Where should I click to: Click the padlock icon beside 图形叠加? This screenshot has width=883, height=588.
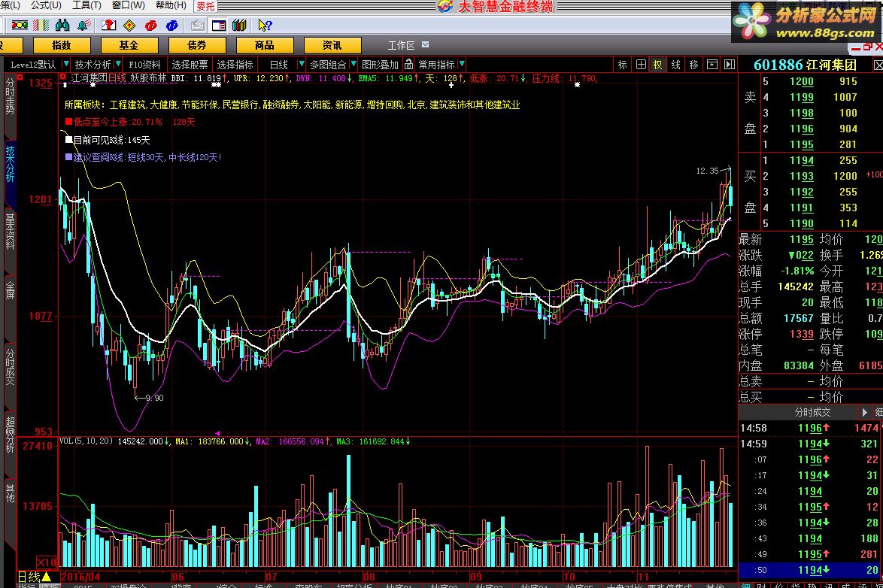(409, 64)
